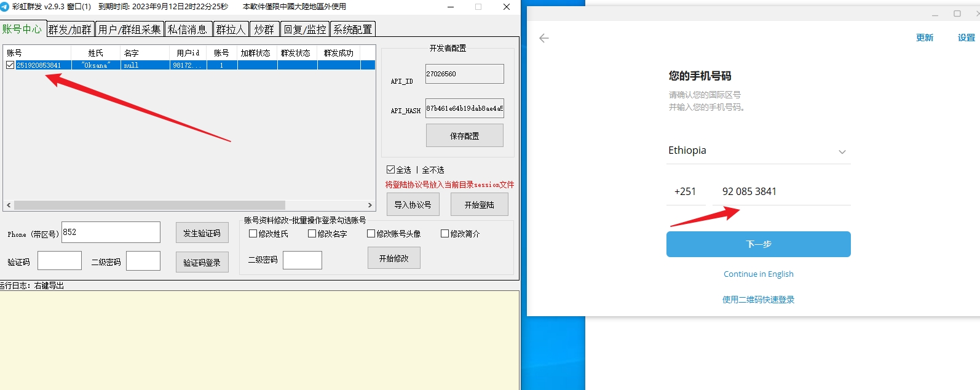Enable the 修改账号头像 checkbox
This screenshot has height=390, width=980.
371,234
